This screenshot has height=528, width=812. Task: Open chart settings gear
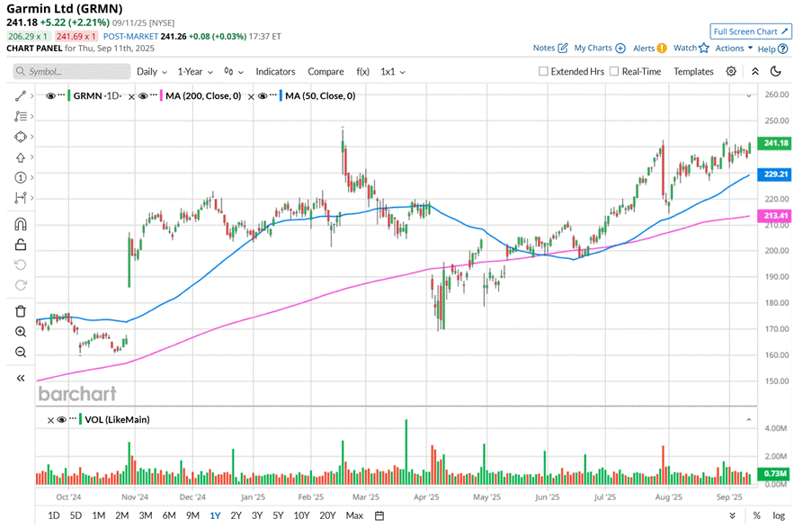[731, 71]
